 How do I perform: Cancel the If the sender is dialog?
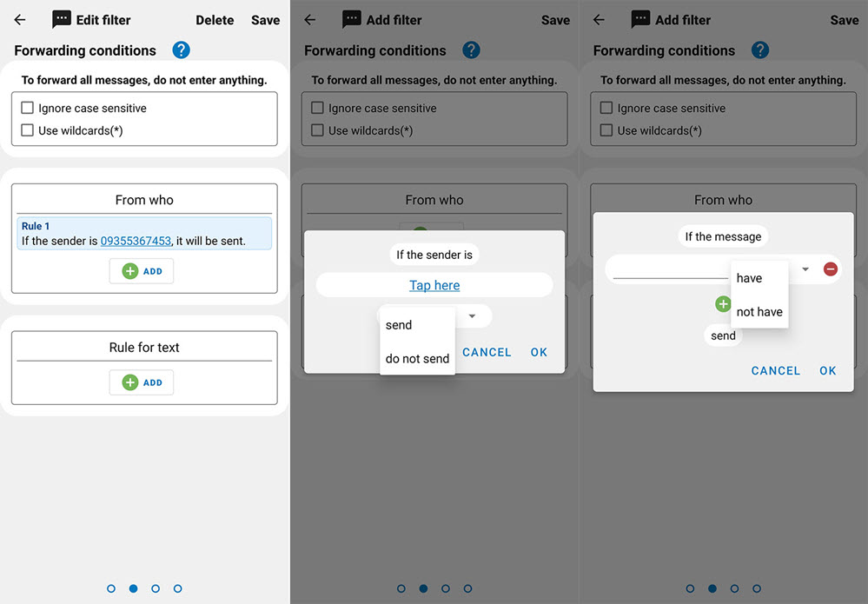pyautogui.click(x=487, y=352)
